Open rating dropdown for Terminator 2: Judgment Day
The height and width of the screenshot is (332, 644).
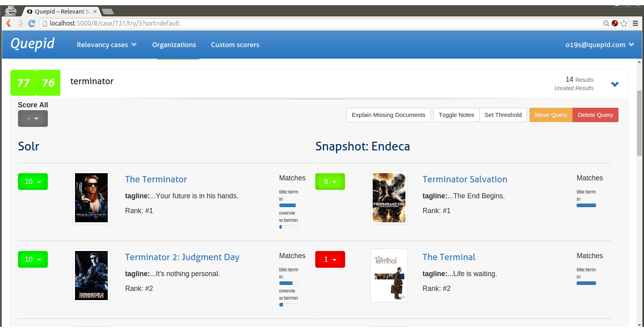click(33, 259)
